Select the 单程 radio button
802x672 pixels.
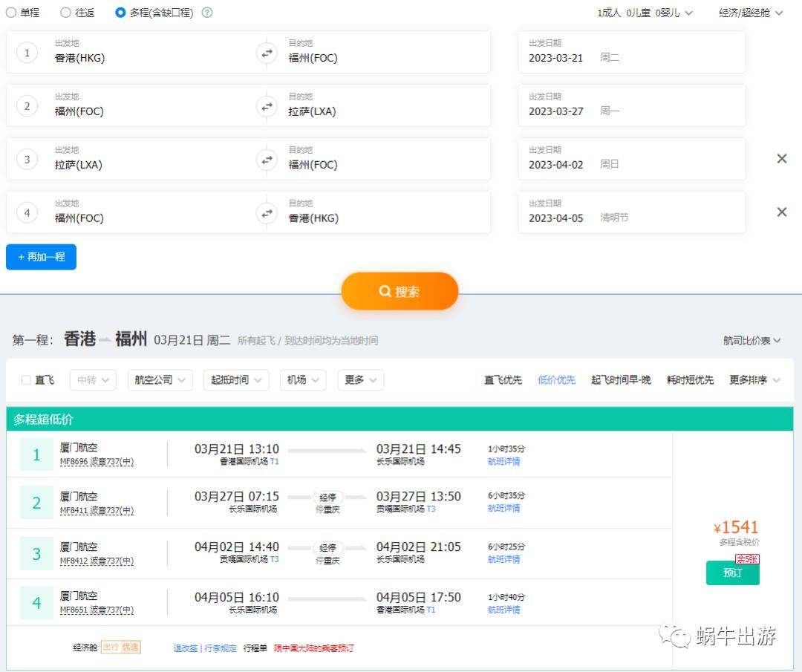point(11,13)
